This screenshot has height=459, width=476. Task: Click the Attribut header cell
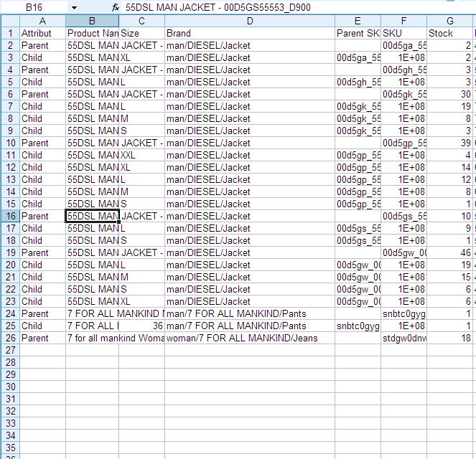tap(43, 33)
